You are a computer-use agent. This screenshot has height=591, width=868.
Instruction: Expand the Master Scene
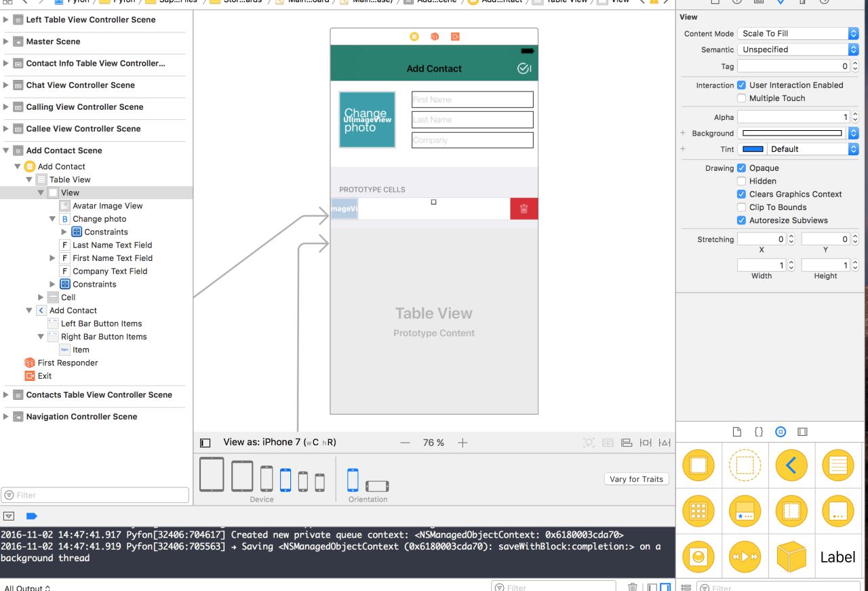[x=7, y=41]
